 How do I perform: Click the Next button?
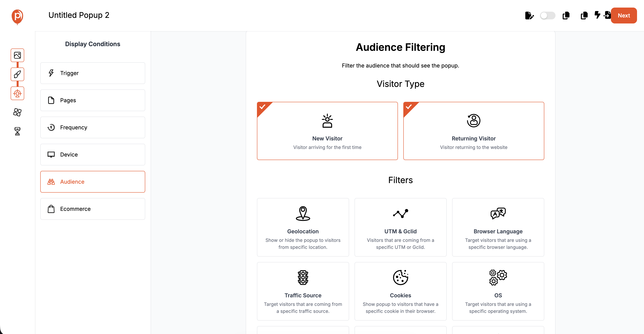tap(624, 16)
